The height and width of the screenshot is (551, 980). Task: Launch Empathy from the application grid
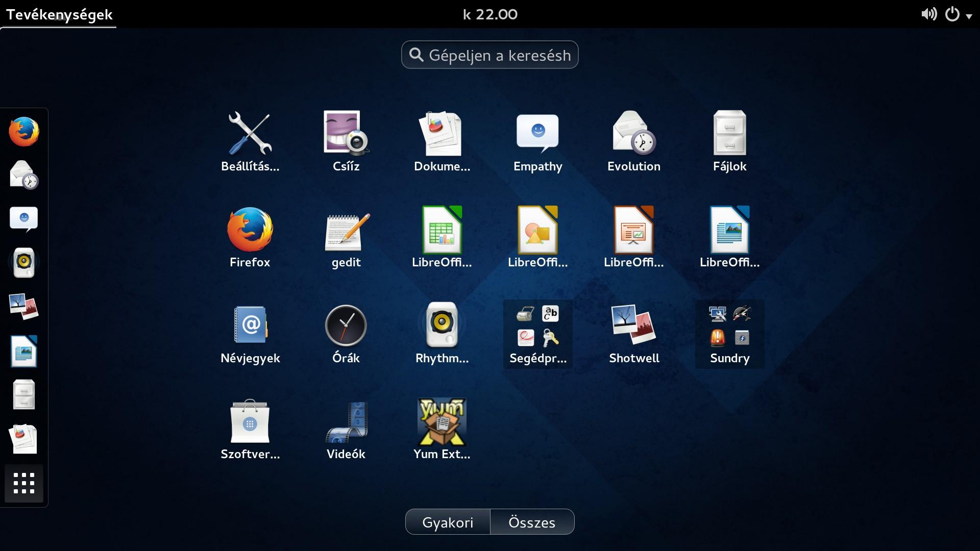pyautogui.click(x=538, y=142)
